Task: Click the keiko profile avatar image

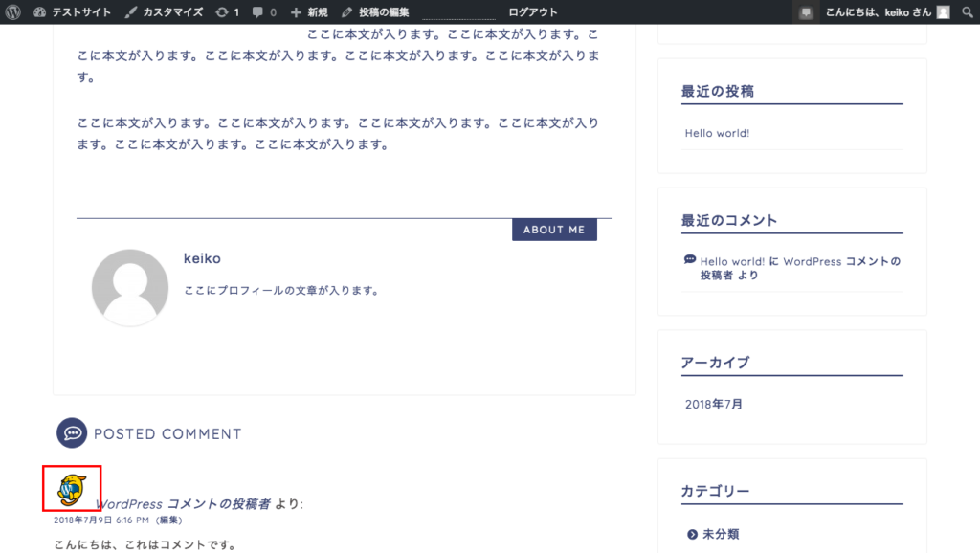Action: [130, 287]
